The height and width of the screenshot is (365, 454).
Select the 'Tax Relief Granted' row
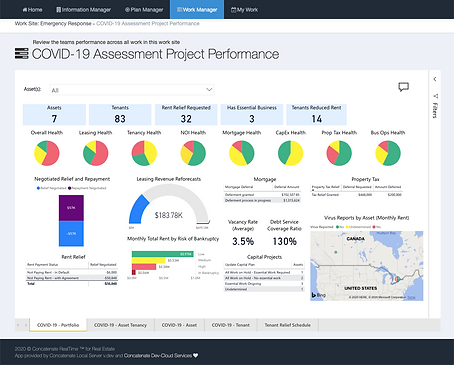[x=357, y=195]
